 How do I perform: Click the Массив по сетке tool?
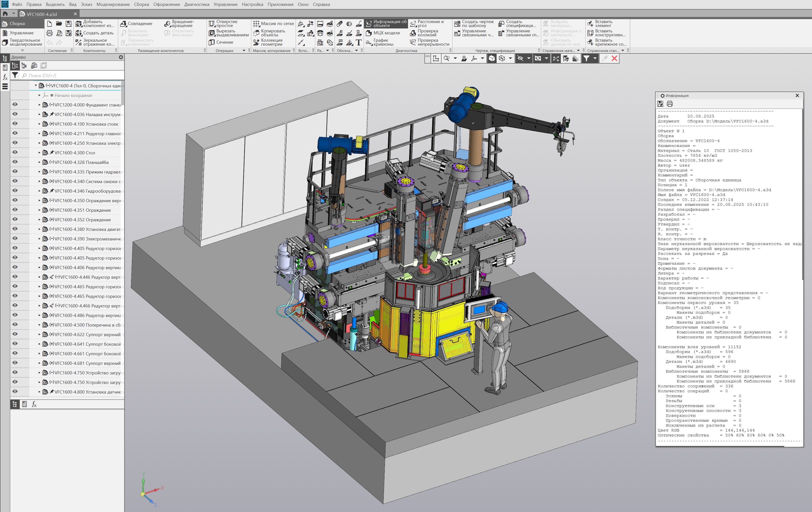pos(257,24)
